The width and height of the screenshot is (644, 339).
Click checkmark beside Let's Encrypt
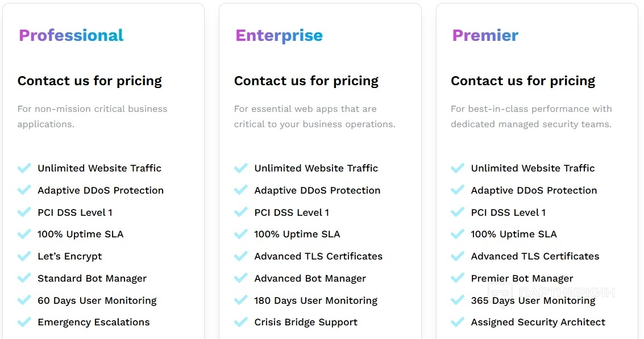pyautogui.click(x=24, y=256)
